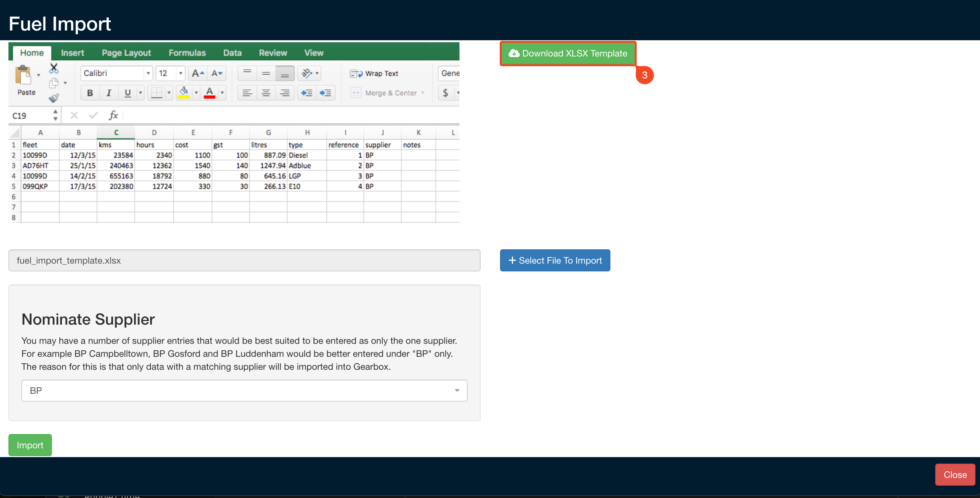The height and width of the screenshot is (498, 980).
Task: Open the Calibri font name dropdown
Action: coord(148,73)
